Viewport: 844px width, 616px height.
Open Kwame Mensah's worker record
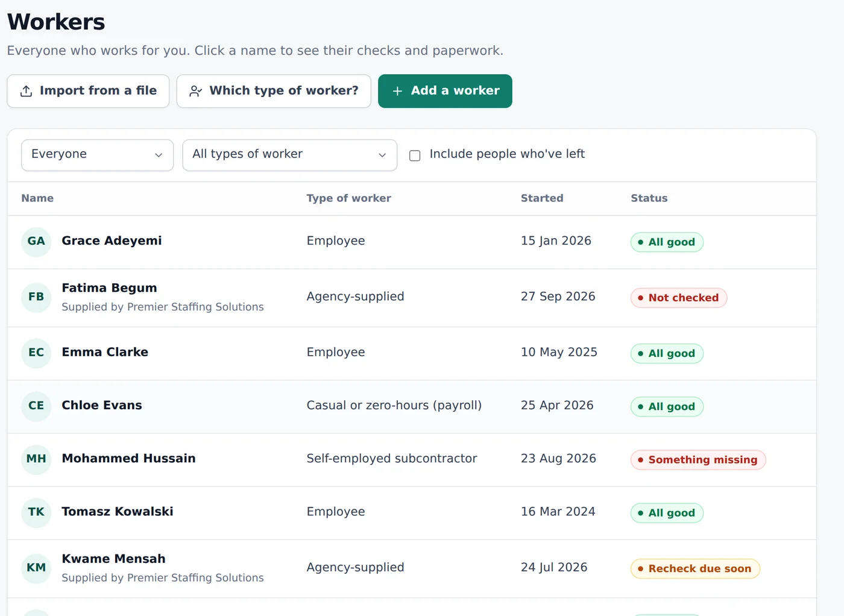click(113, 559)
